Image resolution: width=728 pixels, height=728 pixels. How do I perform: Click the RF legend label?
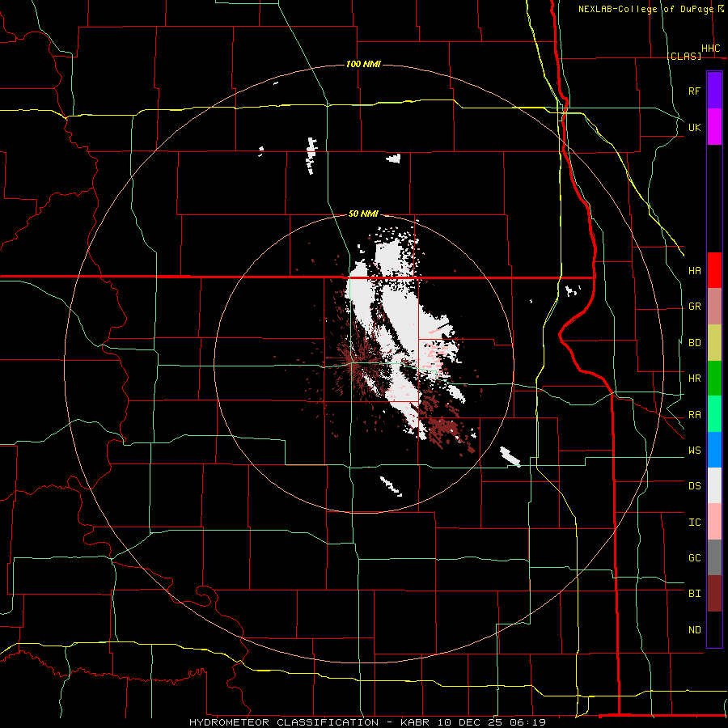point(694,91)
